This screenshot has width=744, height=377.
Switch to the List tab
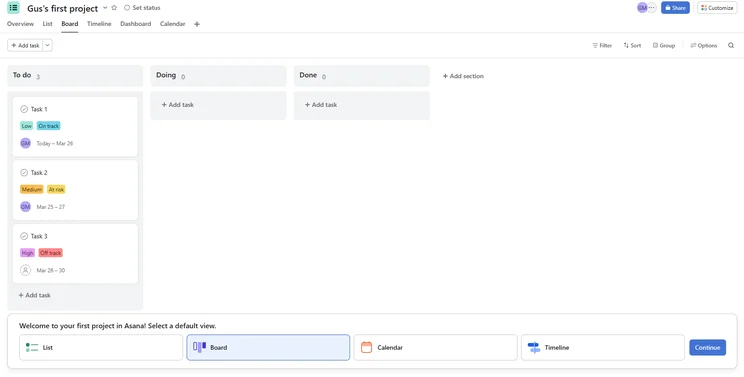coord(47,24)
